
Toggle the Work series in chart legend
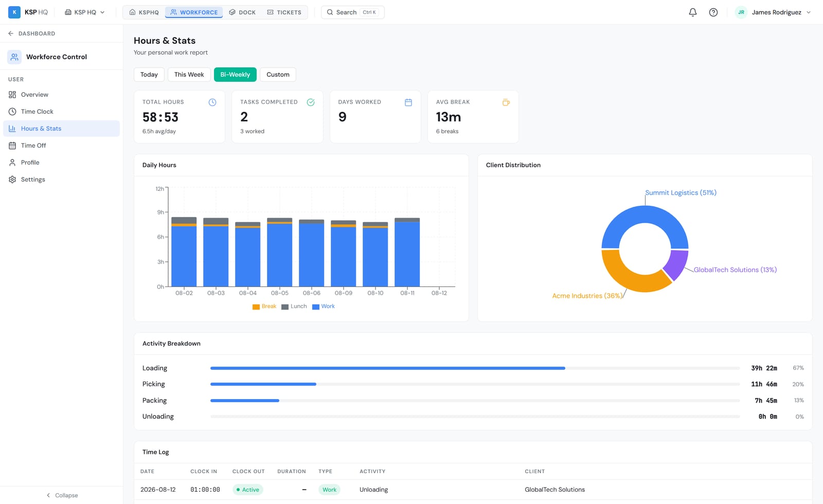coord(324,307)
